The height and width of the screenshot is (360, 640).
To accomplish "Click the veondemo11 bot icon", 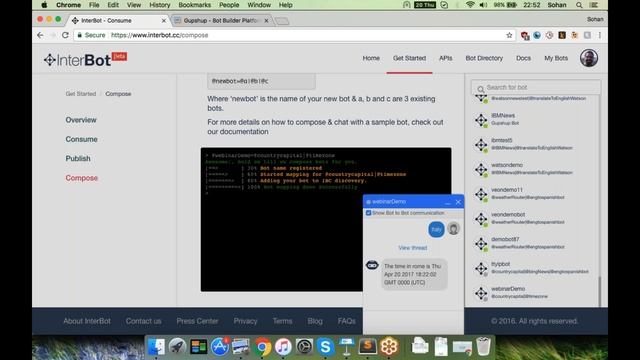I will [x=481, y=194].
